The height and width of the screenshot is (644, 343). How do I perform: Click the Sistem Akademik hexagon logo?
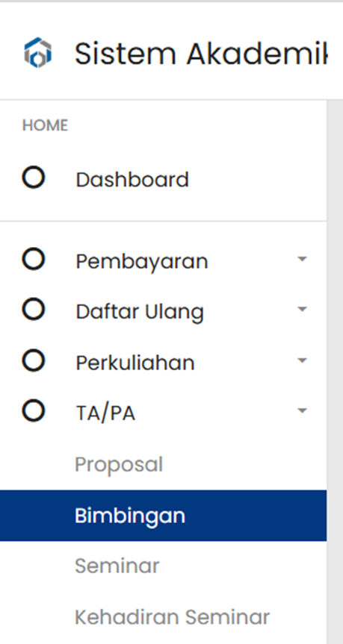tap(37, 52)
